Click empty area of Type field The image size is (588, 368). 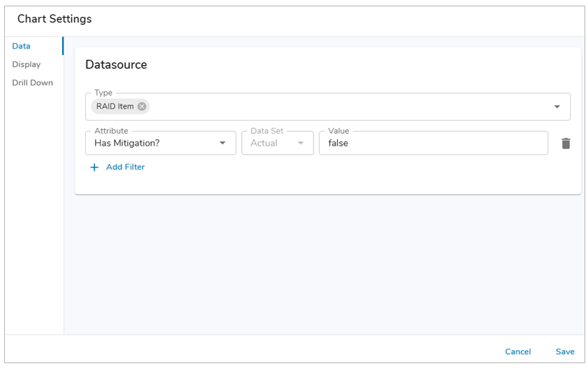(343, 107)
